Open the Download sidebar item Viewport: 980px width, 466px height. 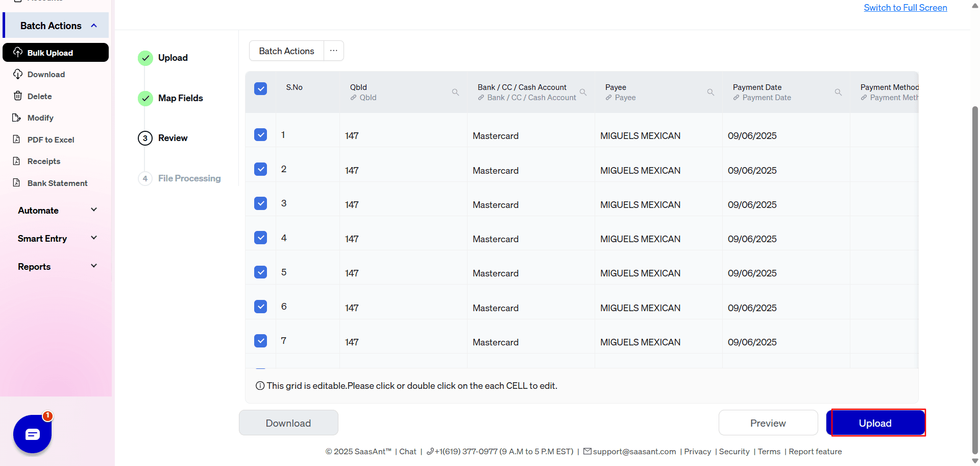56,74
